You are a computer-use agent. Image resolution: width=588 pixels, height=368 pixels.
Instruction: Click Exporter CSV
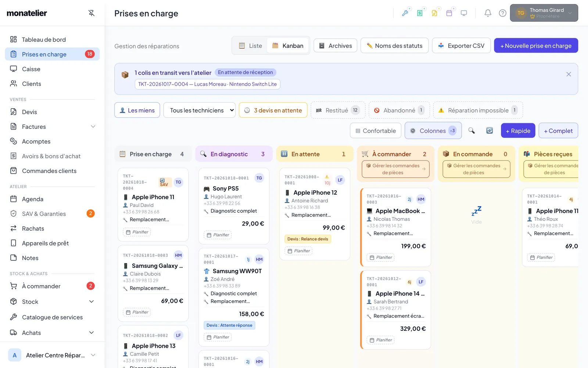click(461, 46)
